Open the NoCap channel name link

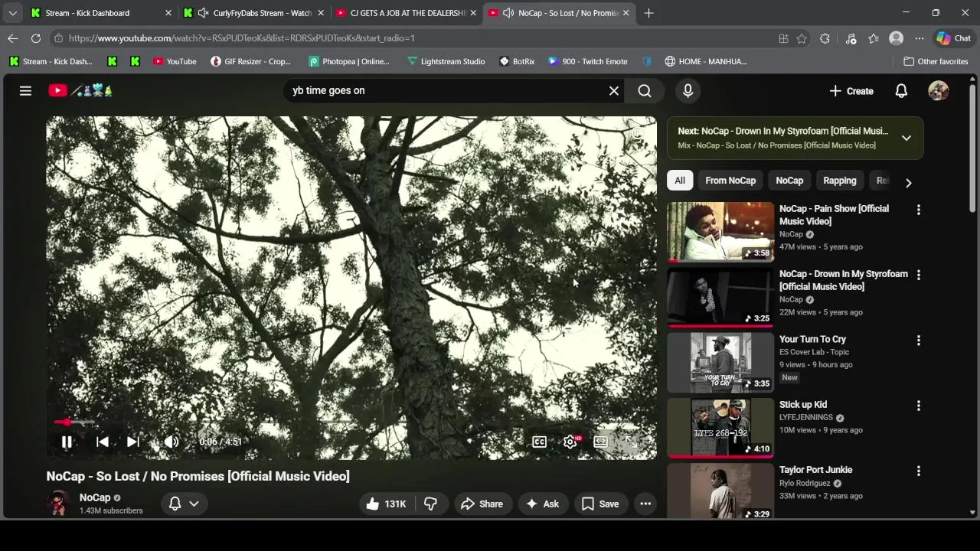click(x=95, y=497)
